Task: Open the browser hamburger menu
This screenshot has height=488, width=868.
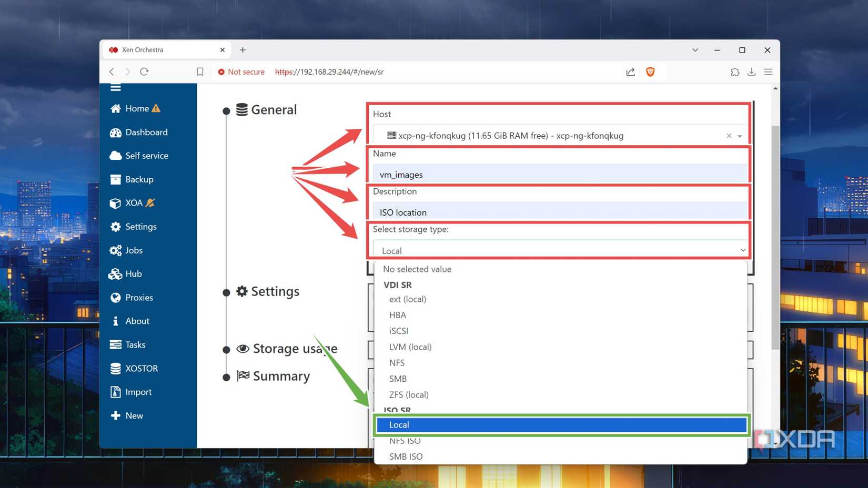Action: 768,72
